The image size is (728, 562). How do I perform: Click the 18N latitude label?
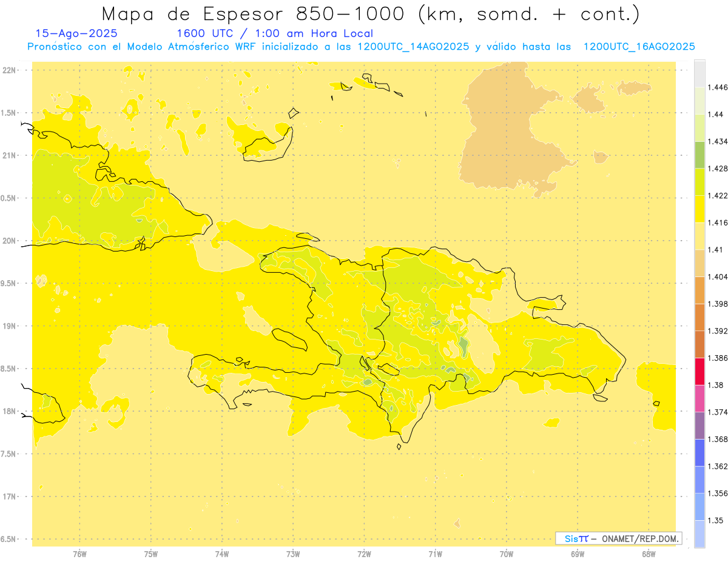(10, 412)
